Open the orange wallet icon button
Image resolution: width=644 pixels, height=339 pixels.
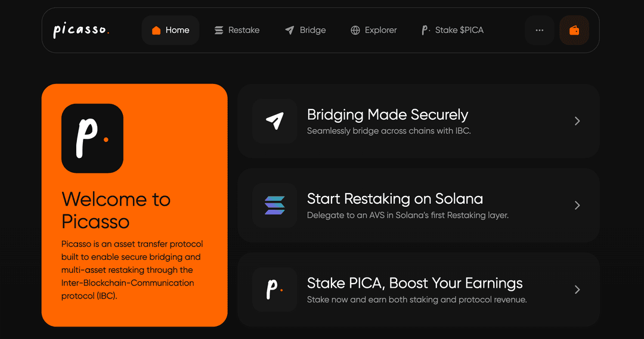tap(574, 30)
